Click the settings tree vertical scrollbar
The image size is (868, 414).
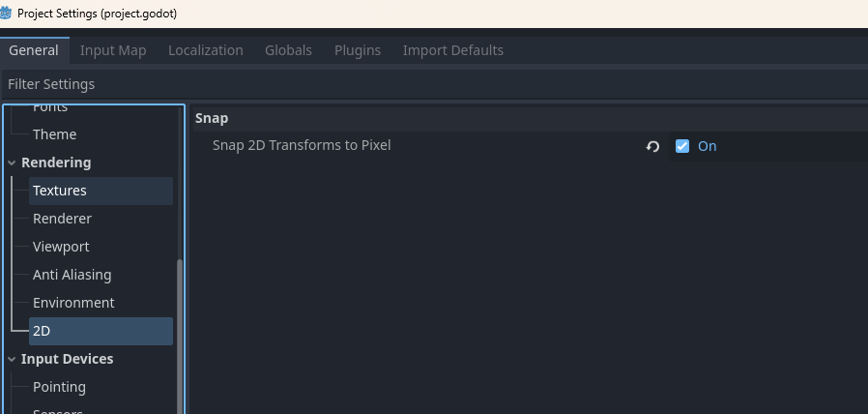coord(180,329)
